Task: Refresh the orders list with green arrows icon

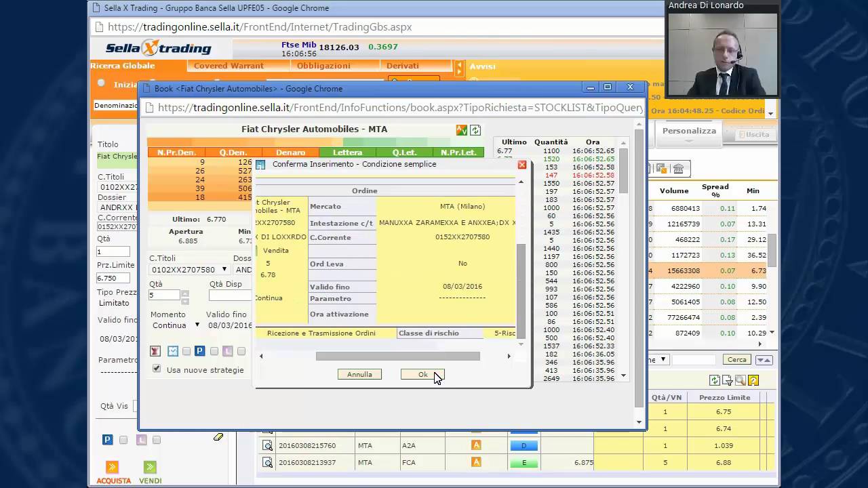Action: 714,380
